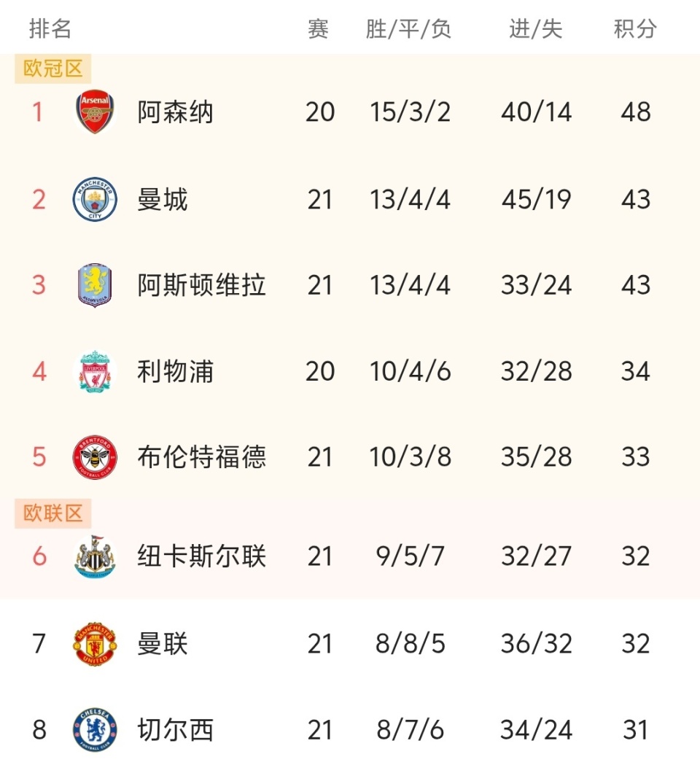The width and height of the screenshot is (700, 773).
Task: Click the Aston Villa club crest
Action: click(95, 284)
